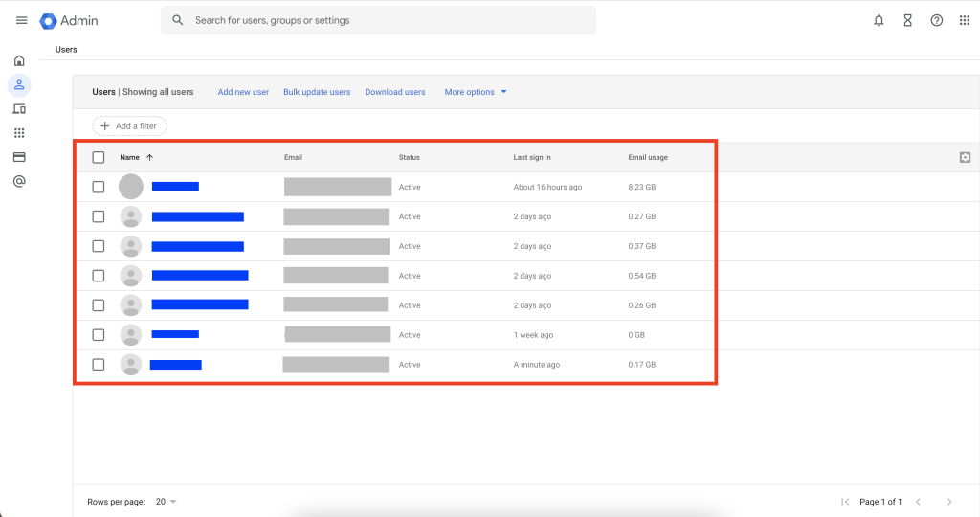Click the Download users link
The width and height of the screenshot is (980, 517).
(394, 92)
